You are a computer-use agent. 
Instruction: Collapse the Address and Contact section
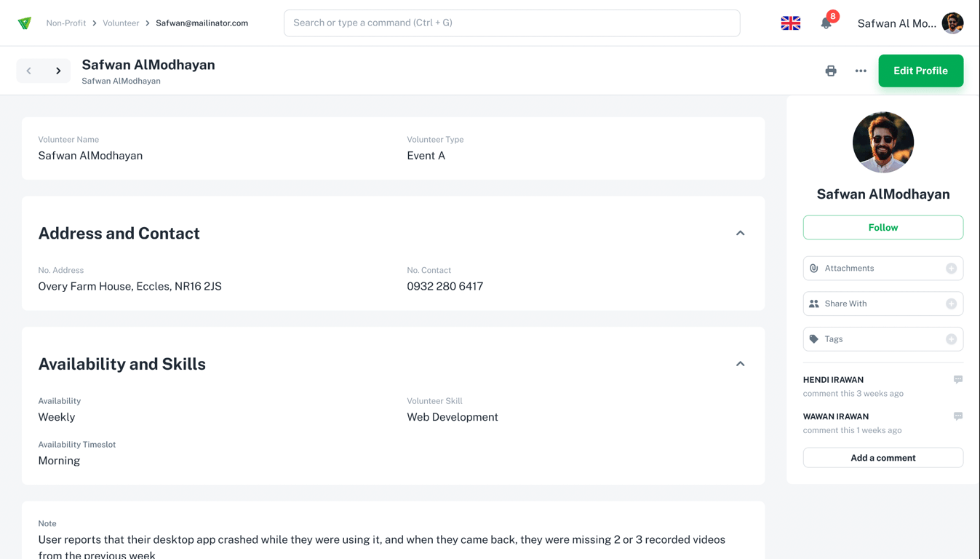[x=740, y=233]
